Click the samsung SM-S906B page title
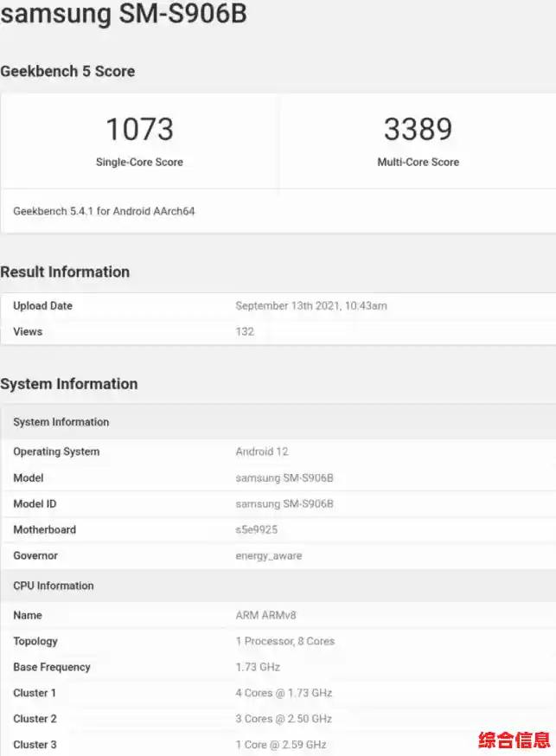Screen dimensions: 556x756 [124, 16]
